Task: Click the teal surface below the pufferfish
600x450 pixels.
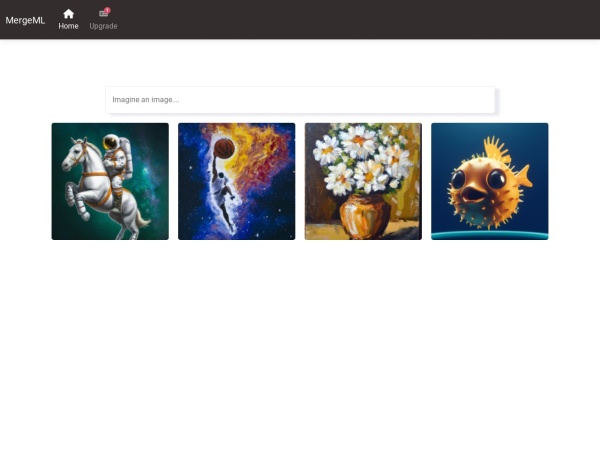Action: click(490, 235)
